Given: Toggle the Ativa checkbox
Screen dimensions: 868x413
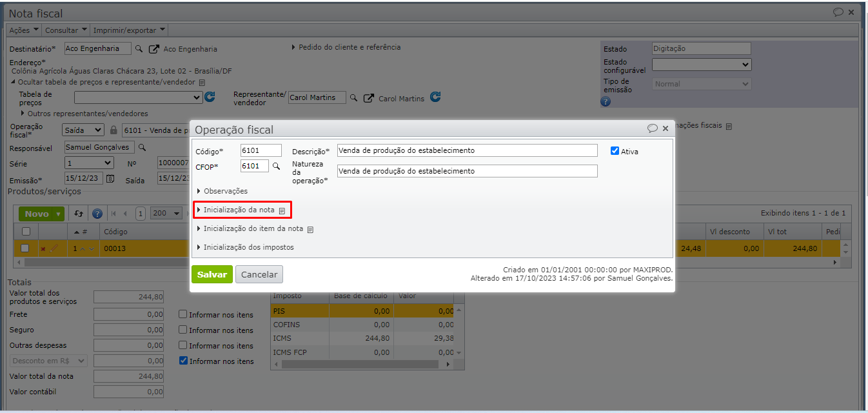Looking at the screenshot, I should pos(615,151).
